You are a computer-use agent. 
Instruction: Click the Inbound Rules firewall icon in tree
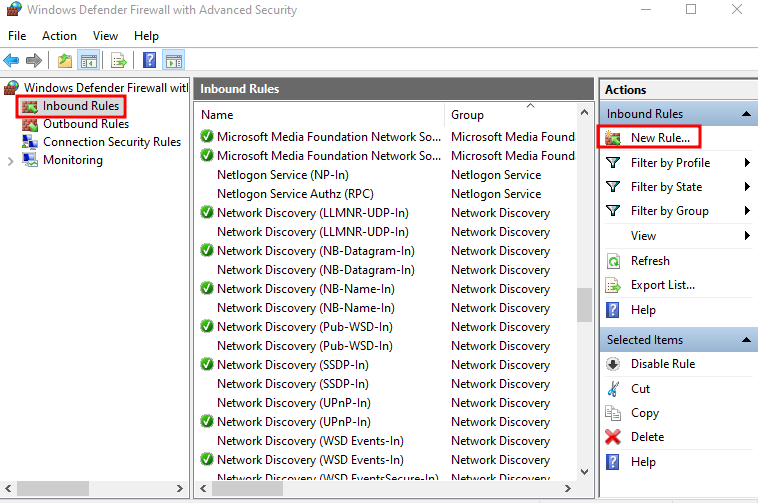click(x=30, y=107)
